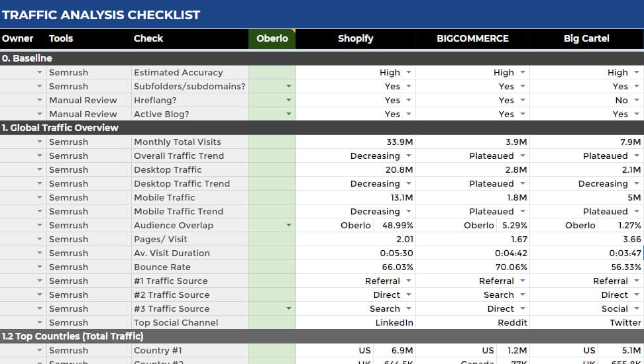Open Big Cartel Hreflang 'No' dropdown
The image size is (644, 364).
(636, 100)
